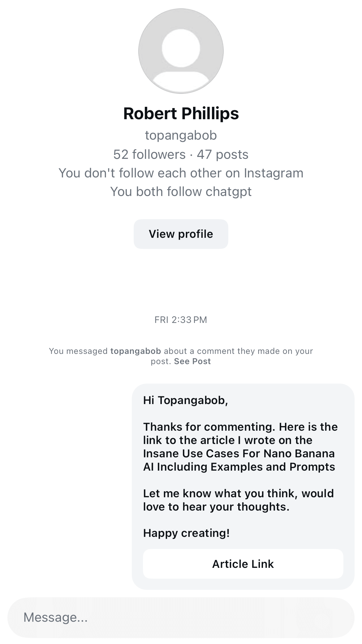Click the 'Hi Topangabob,' greeting line
Screen dimensions: 362x644
coord(185,400)
